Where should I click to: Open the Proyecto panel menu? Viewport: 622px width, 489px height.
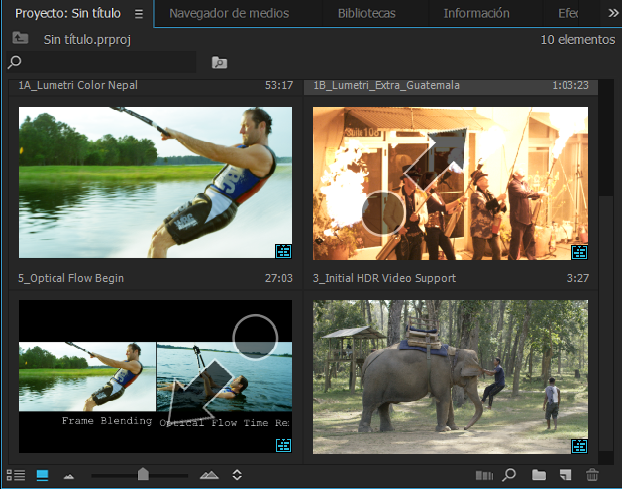coord(139,14)
